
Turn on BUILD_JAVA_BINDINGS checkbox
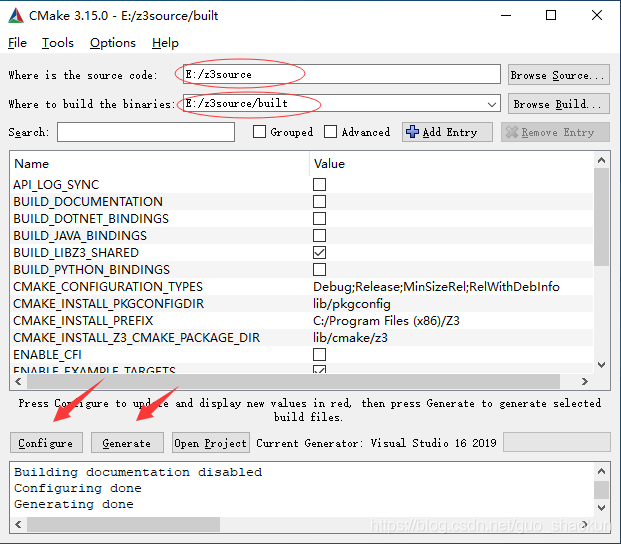pos(320,236)
